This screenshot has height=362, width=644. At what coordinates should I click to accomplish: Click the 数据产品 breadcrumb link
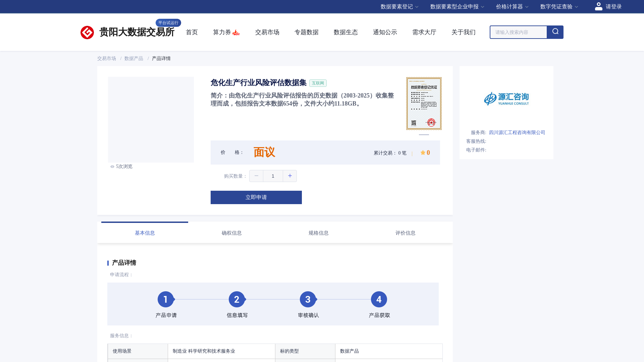[x=134, y=59]
